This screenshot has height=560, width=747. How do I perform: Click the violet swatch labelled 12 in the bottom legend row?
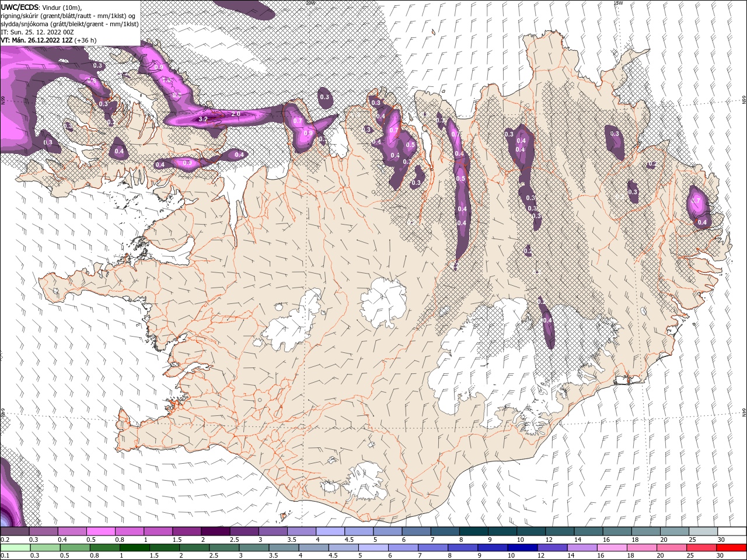click(x=552, y=548)
